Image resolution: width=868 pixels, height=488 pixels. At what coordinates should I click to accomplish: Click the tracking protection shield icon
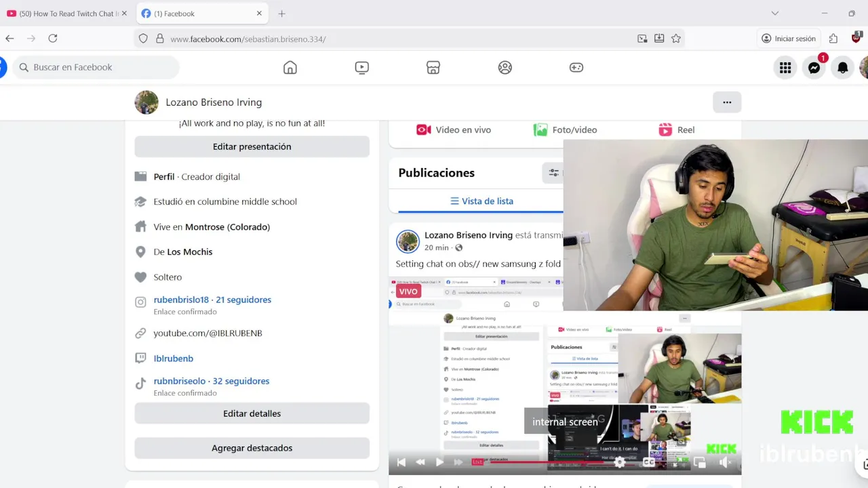[x=143, y=39]
